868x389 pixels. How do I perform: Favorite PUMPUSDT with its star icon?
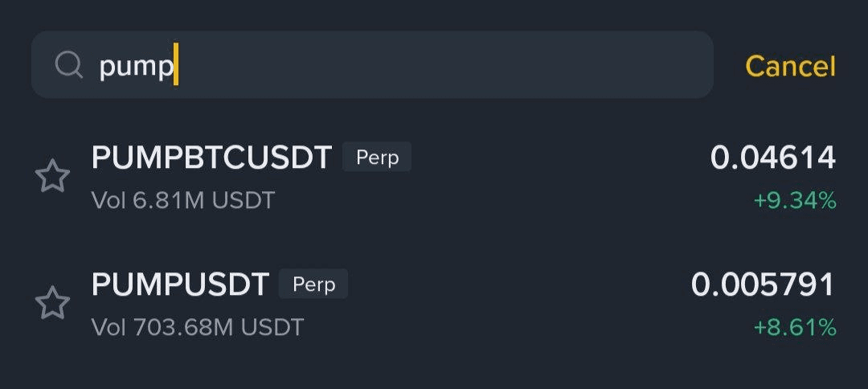[52, 303]
